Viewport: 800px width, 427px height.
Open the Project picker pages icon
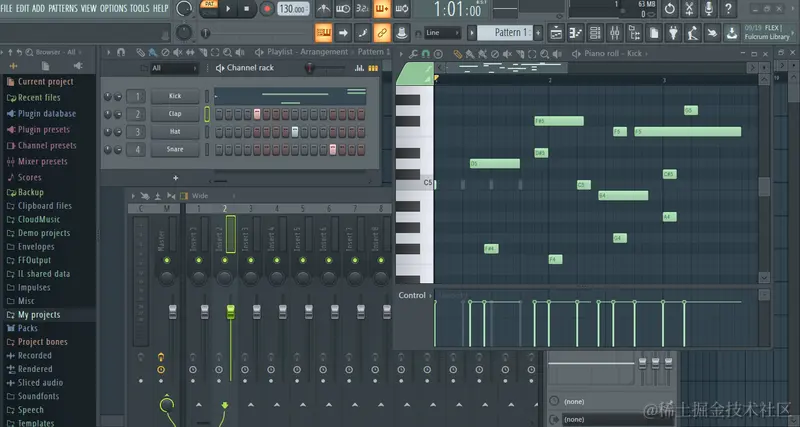[x=654, y=33]
